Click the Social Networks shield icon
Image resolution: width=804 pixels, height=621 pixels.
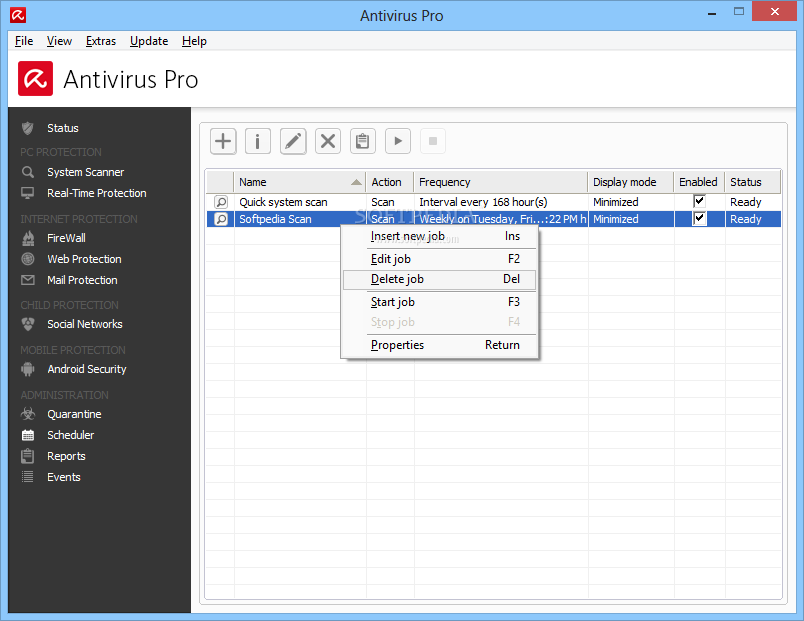tap(28, 324)
